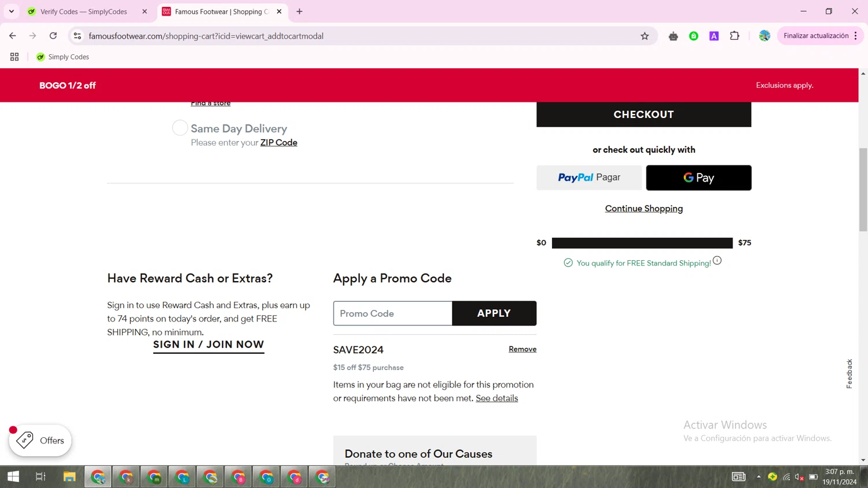Image resolution: width=868 pixels, height=488 pixels.
Task: Click the free shipping progress bar
Action: pyautogui.click(x=642, y=243)
